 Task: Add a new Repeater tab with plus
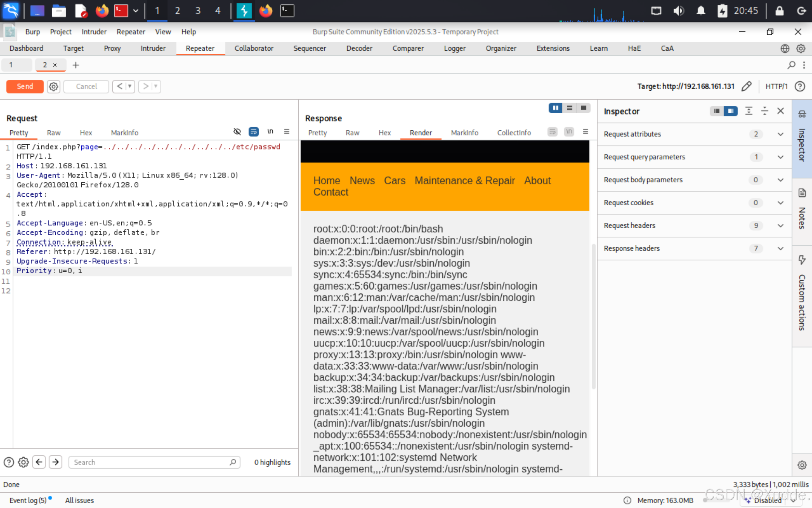[76, 65]
